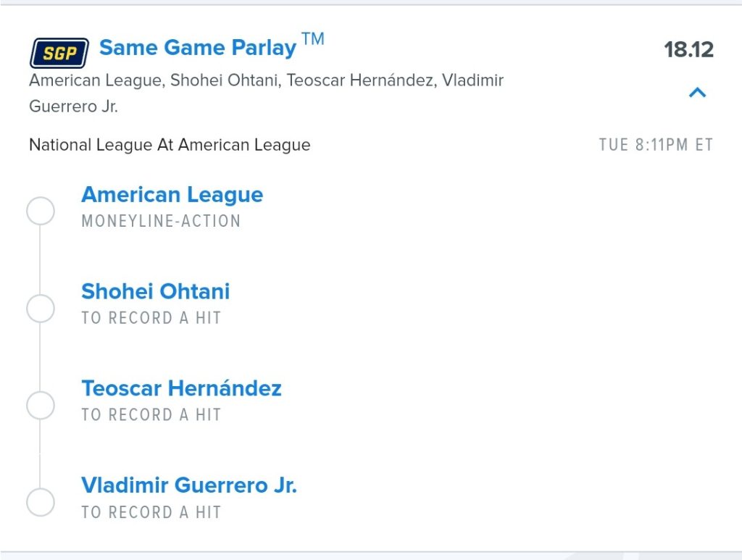Image resolution: width=742 pixels, height=560 pixels.
Task: Click the TM trademark superscript
Action: [313, 38]
